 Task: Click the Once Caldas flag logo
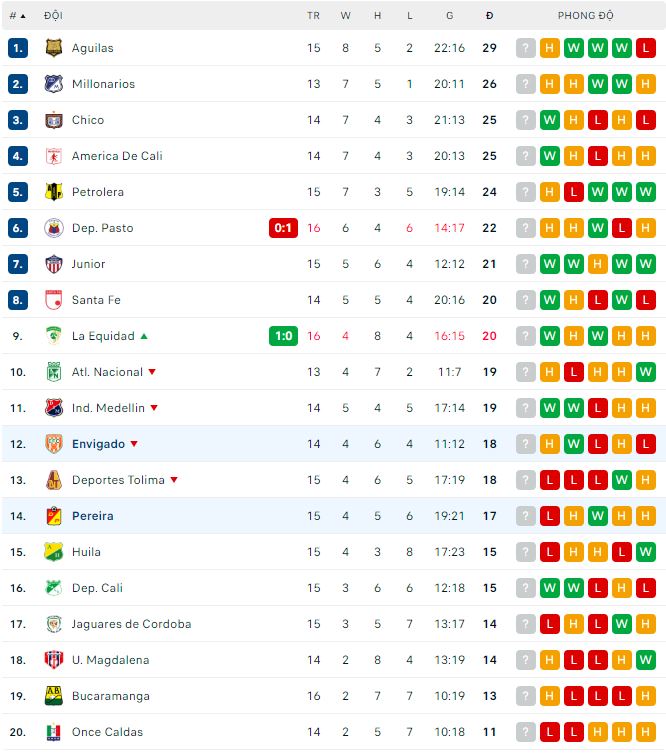pyautogui.click(x=54, y=732)
